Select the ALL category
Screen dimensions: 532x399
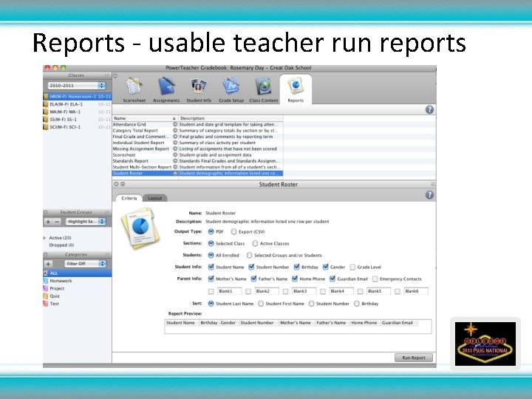(77, 273)
